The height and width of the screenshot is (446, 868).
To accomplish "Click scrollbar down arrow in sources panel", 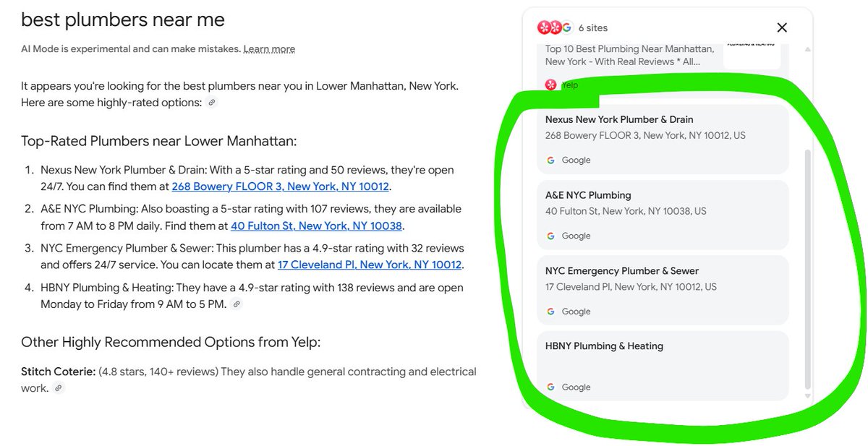I will pos(808,395).
